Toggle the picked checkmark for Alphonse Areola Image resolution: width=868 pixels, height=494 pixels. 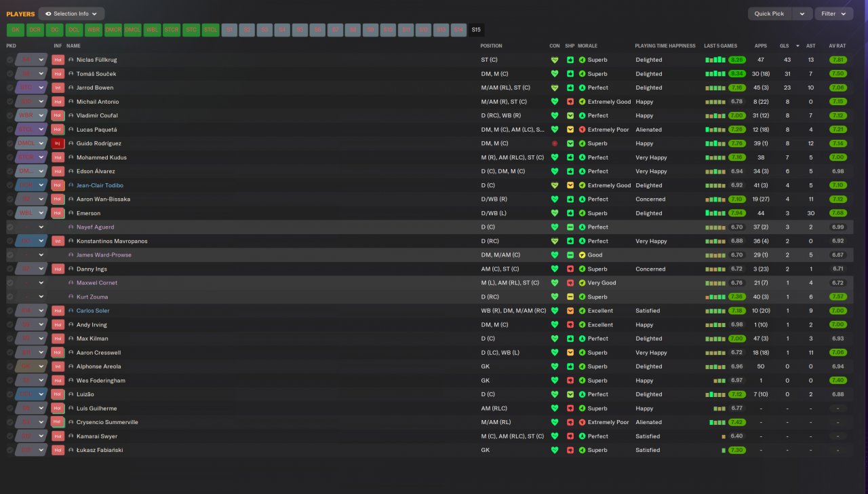click(9, 366)
